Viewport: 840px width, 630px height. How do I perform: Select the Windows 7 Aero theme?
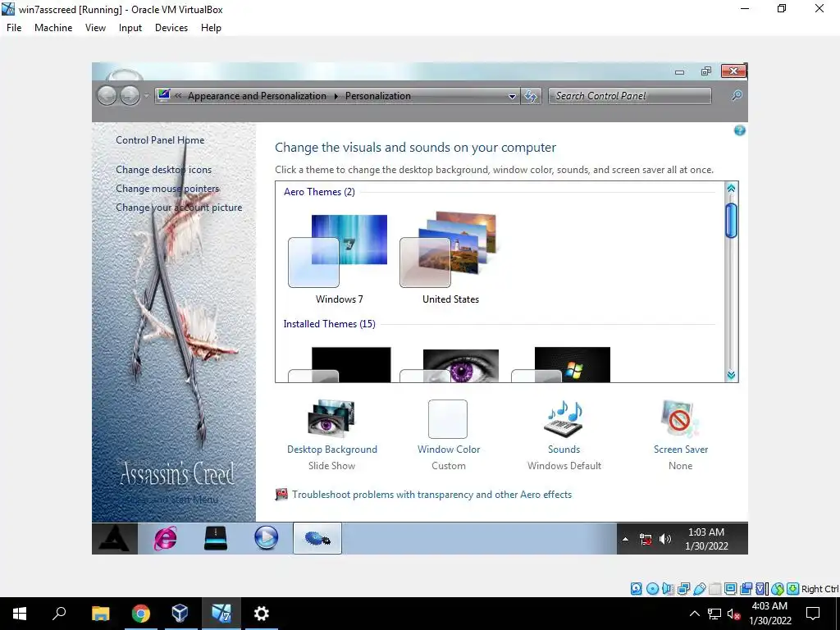[339, 258]
